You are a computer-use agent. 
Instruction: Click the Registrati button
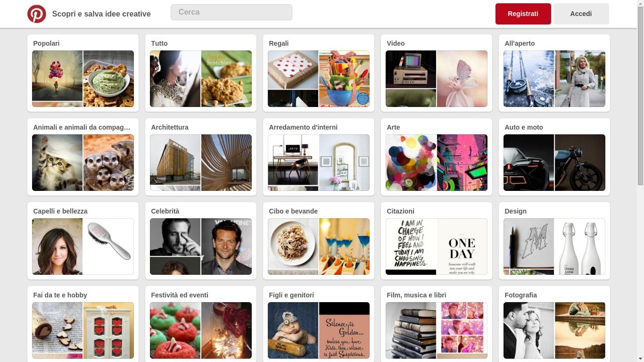coord(523,14)
